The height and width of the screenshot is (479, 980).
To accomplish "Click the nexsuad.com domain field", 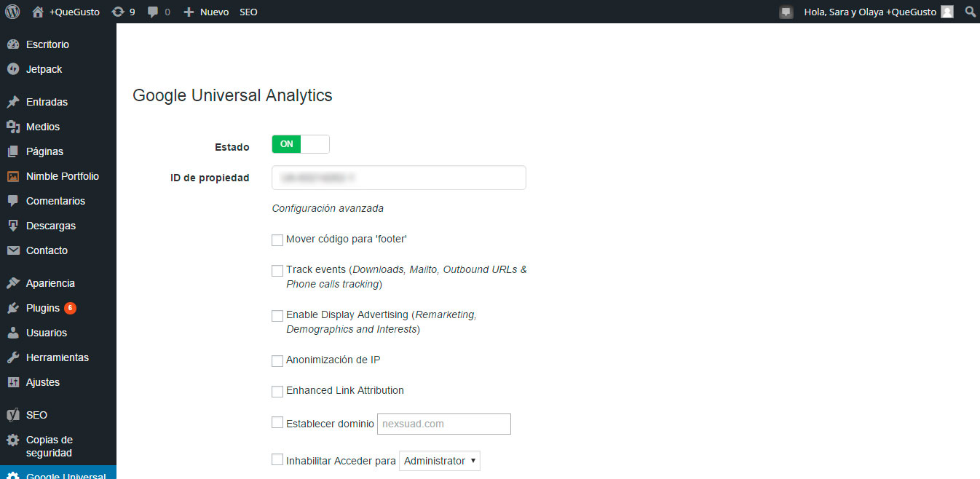I will click(x=444, y=424).
